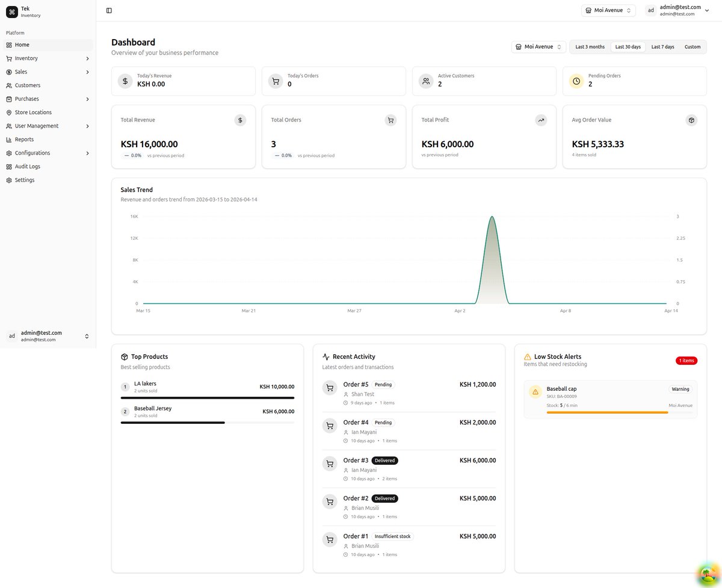Click the Ian Mayani name under Order #4
The width and height of the screenshot is (722, 588).
click(364, 432)
